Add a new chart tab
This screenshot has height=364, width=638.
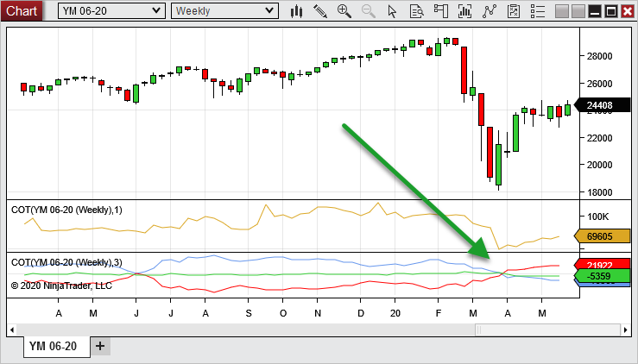(100, 346)
